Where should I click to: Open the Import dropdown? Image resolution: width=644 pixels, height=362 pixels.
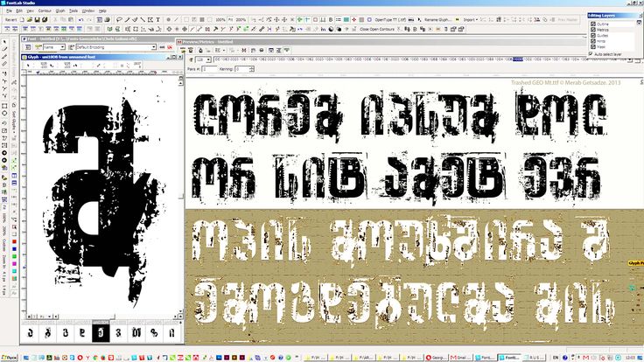(470, 20)
